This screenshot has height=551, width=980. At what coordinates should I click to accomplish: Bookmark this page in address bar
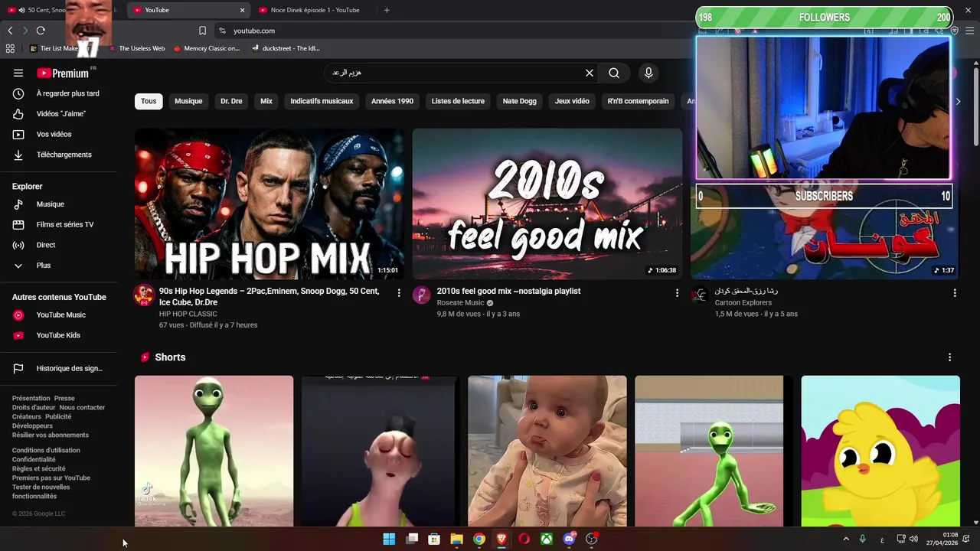pos(202,31)
